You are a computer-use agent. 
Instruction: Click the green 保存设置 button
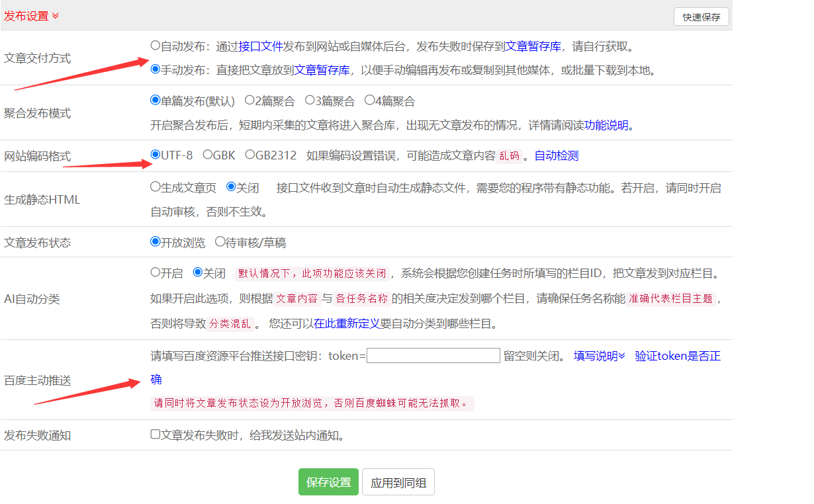pos(328,482)
